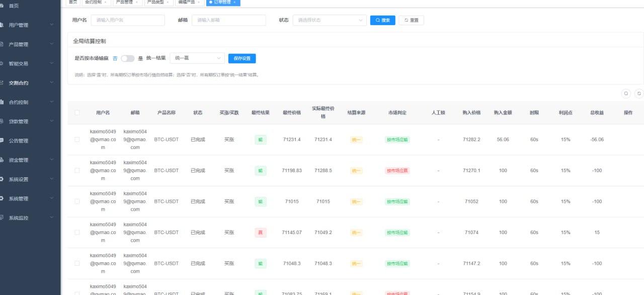Open the 统一结果 dropdown

[196, 58]
